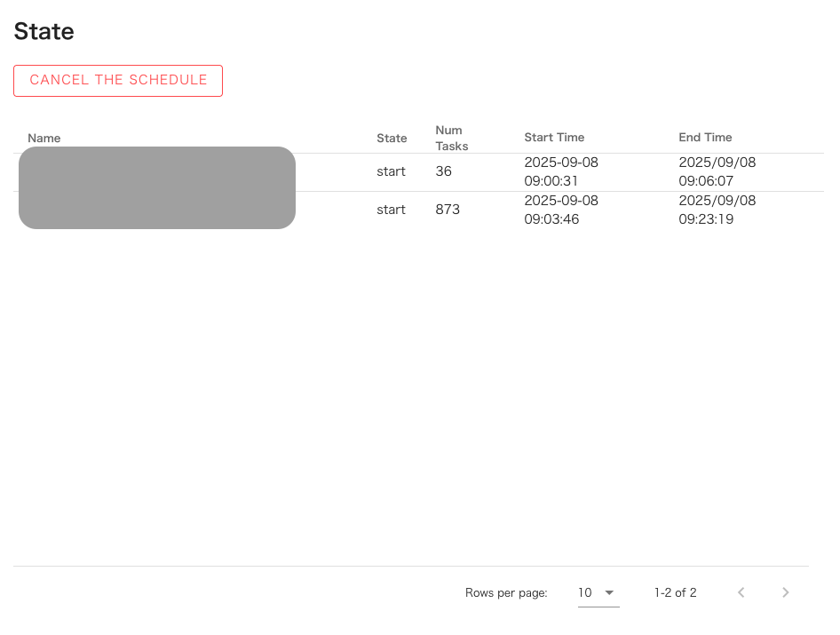Click the State column header

pos(392,139)
